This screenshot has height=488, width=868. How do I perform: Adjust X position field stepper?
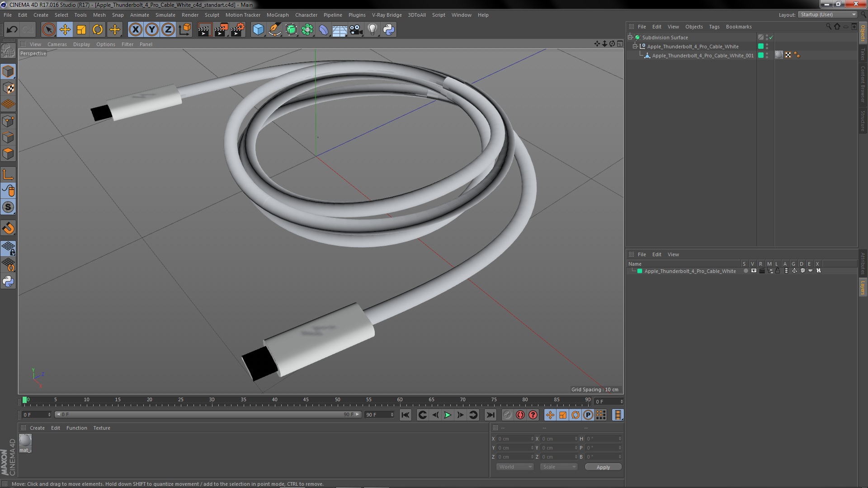coord(532,439)
